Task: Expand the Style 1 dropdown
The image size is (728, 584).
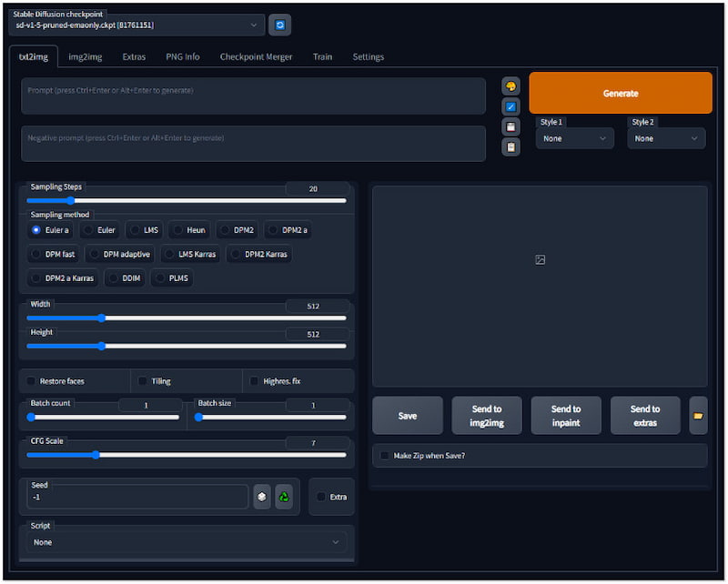Action: click(574, 138)
